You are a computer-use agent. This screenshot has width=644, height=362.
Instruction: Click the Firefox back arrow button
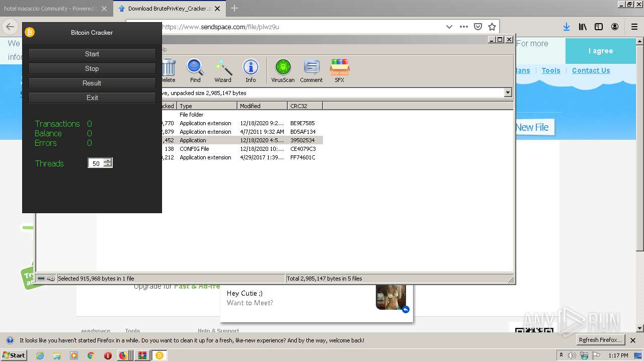pos(10,27)
